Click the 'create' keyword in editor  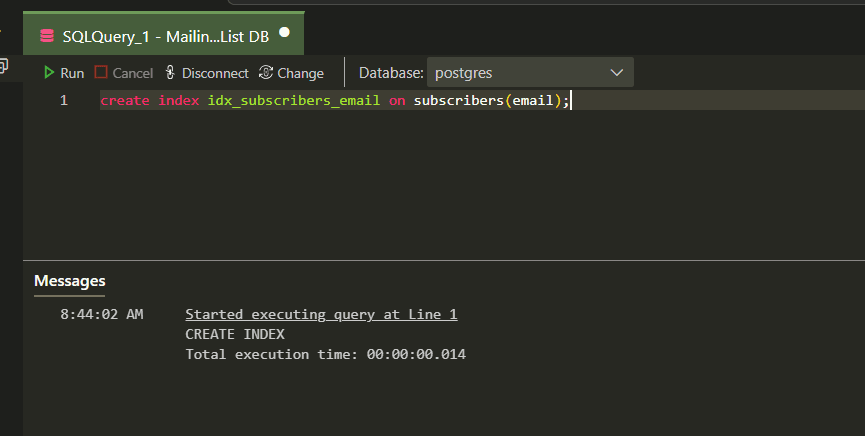coord(125,100)
